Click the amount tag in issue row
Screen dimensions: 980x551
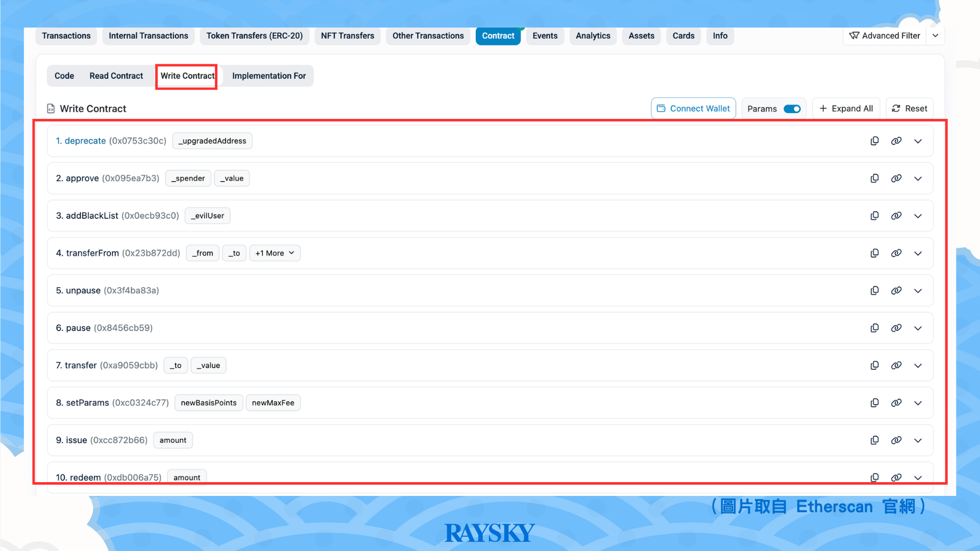[173, 440]
